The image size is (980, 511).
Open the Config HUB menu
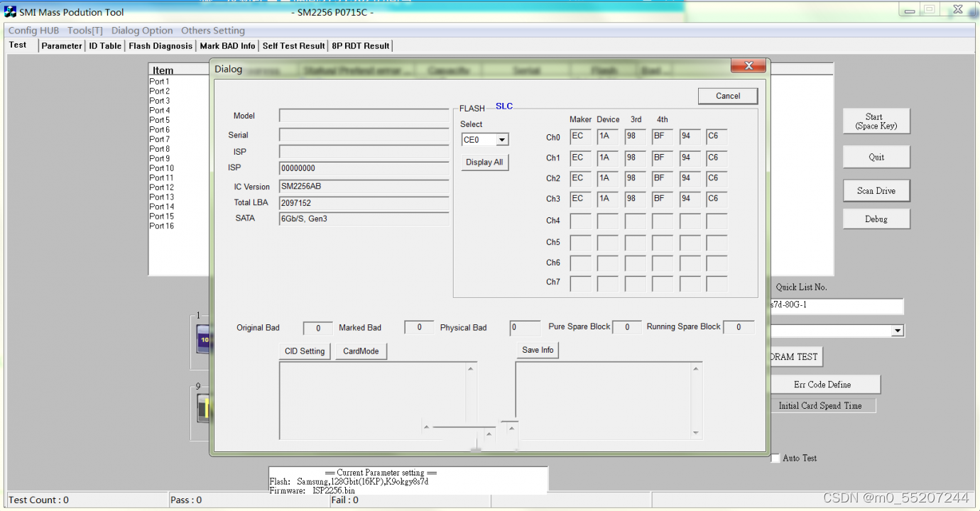click(33, 31)
